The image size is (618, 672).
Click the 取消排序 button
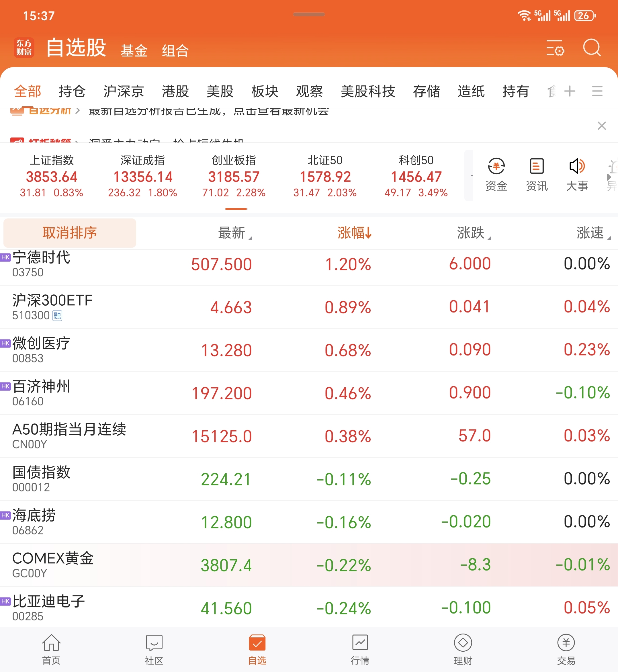tap(70, 233)
